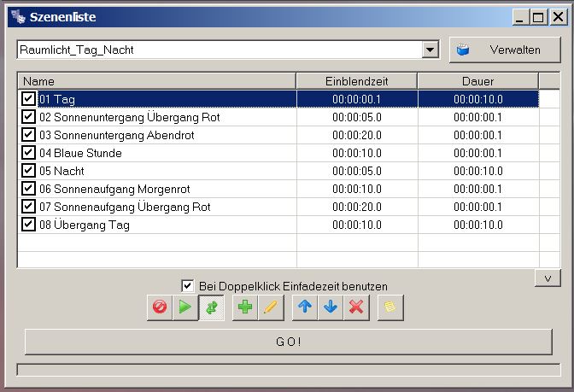This screenshot has width=574, height=392.
Task: Uncheck the 01 Tag scene checkbox
Action: (29, 99)
